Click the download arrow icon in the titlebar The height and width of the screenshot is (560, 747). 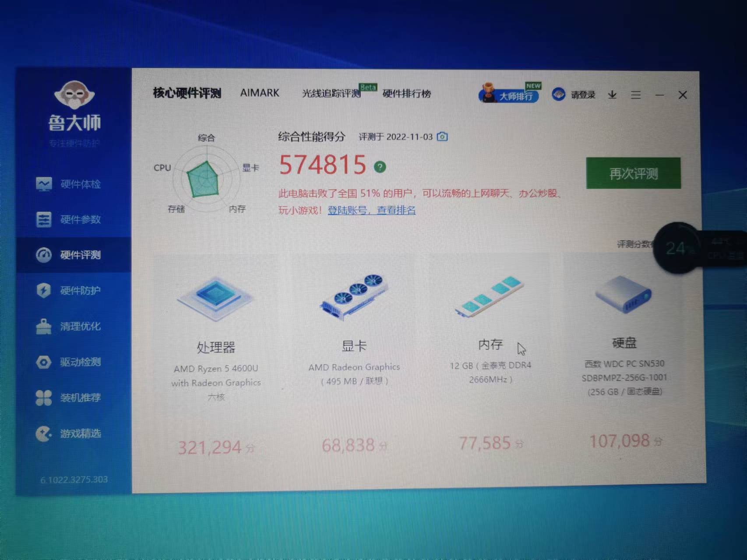pyautogui.click(x=612, y=95)
